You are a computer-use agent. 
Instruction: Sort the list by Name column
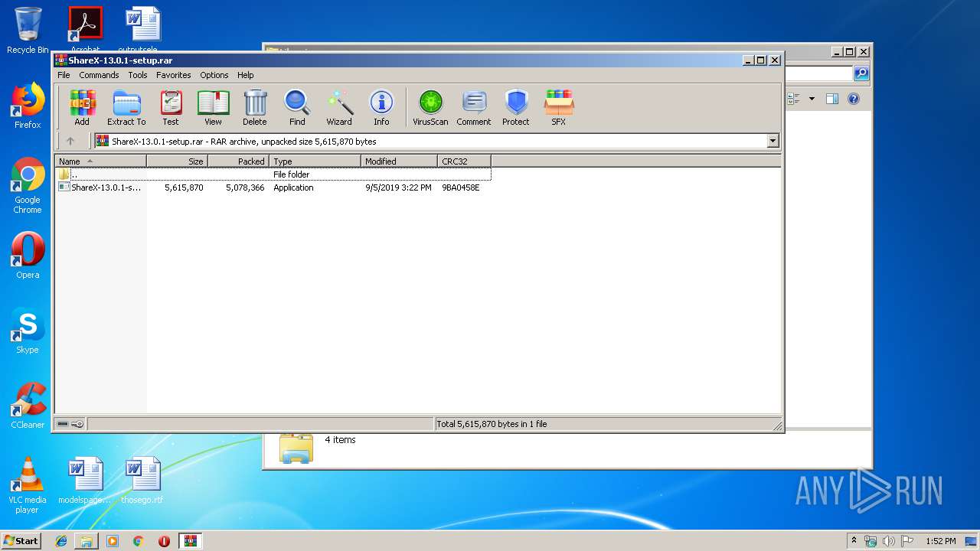[100, 161]
